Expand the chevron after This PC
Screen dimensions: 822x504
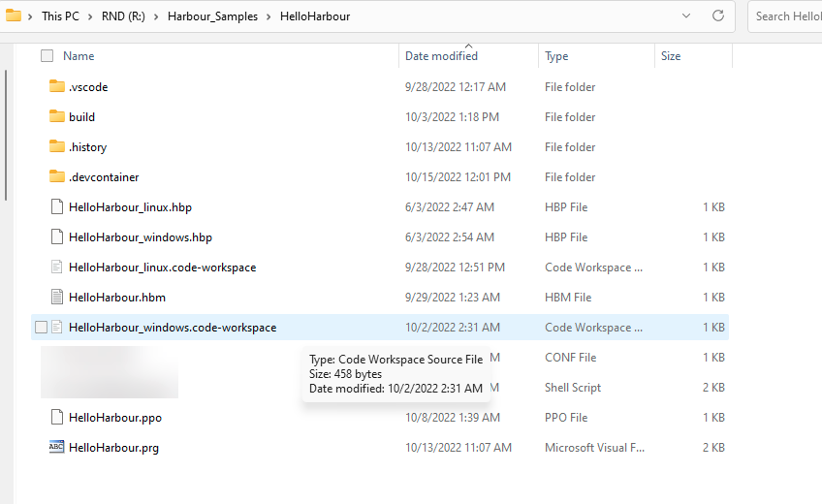pyautogui.click(x=90, y=16)
